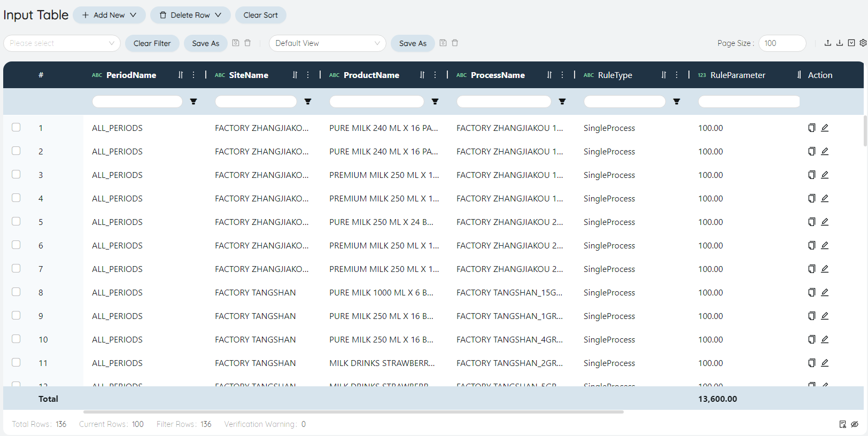
Task: Open the Default View dropdown
Action: pos(328,43)
